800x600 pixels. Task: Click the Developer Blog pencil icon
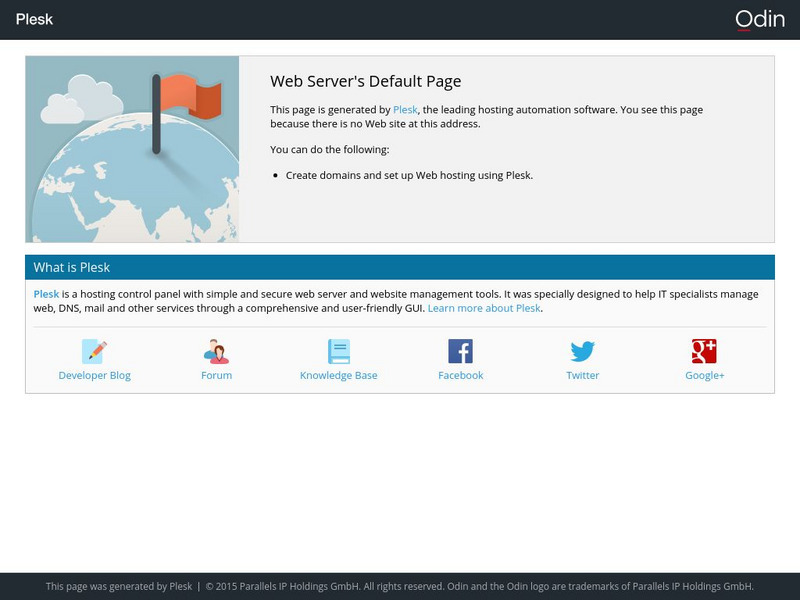coord(95,351)
